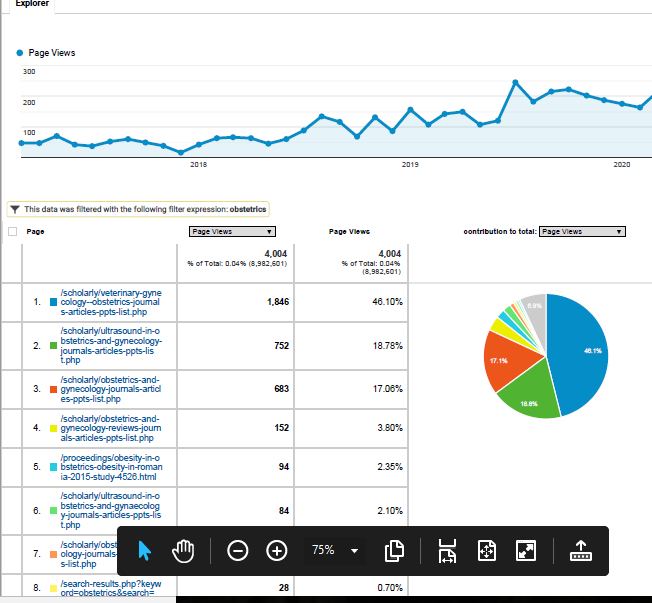Click the fit to width icon

click(447, 551)
